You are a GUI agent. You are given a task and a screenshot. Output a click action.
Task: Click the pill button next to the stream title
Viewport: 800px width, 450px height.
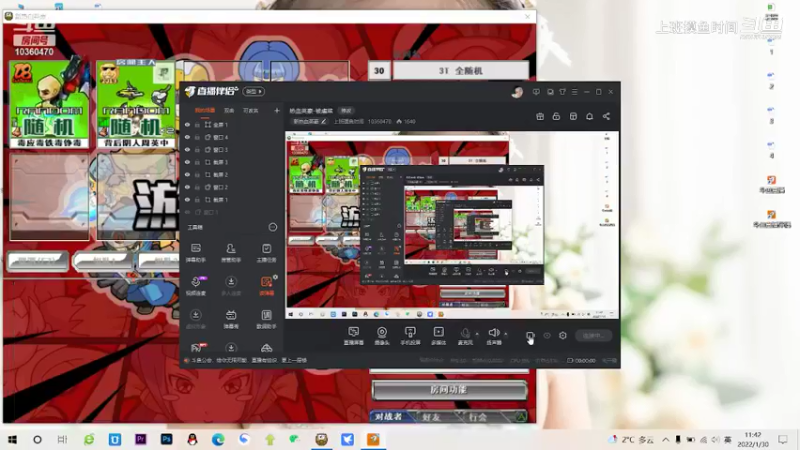(x=346, y=111)
